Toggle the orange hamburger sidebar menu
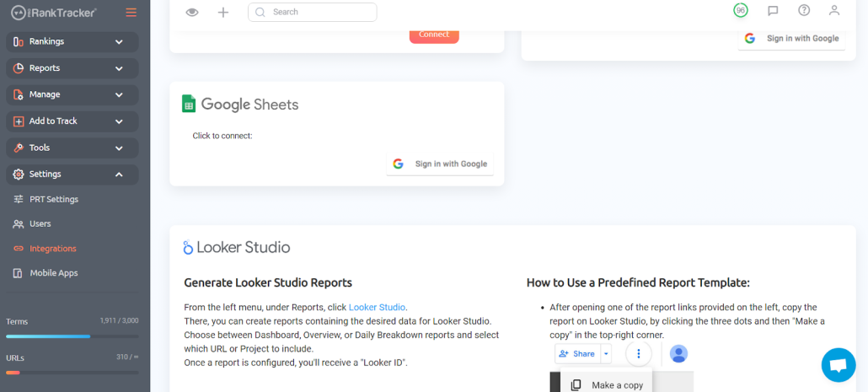The image size is (868, 392). pyautogui.click(x=131, y=12)
